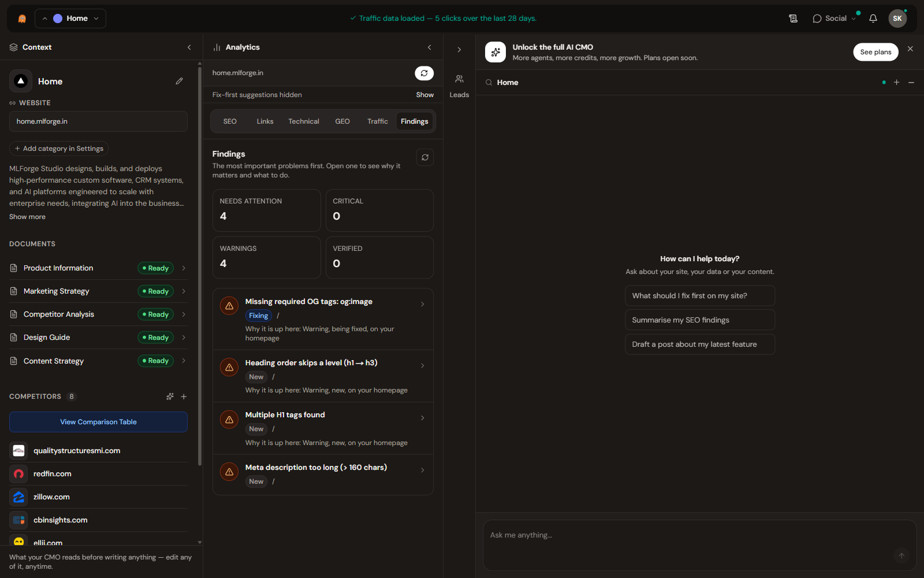Dismiss the Unlock the full AI CMO banner
This screenshot has height=578, width=924.
(910, 49)
